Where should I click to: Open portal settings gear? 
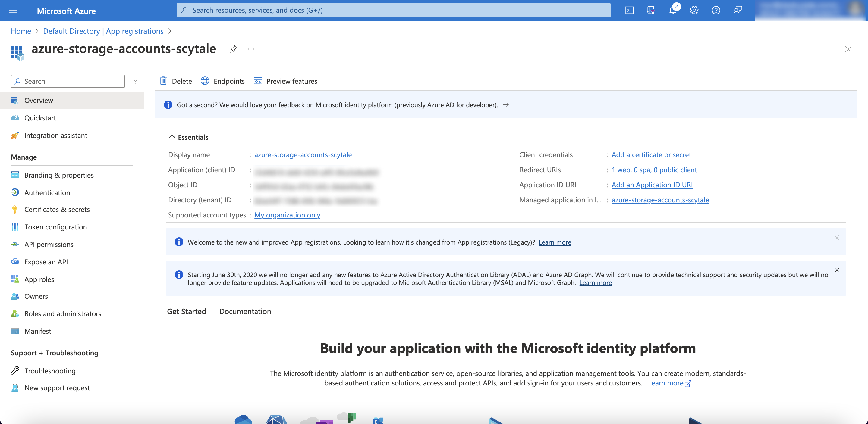[694, 10]
